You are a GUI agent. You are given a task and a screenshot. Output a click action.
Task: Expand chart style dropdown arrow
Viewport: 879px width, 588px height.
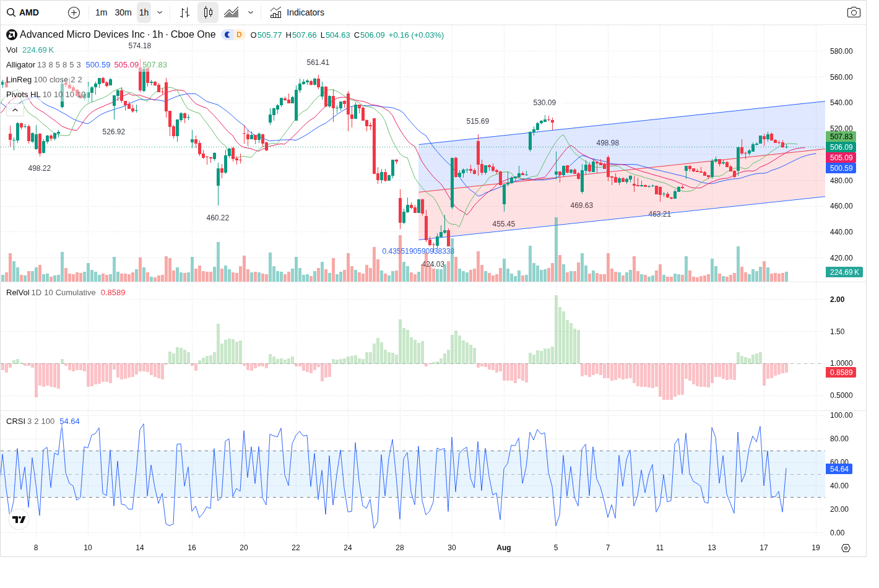(x=251, y=12)
